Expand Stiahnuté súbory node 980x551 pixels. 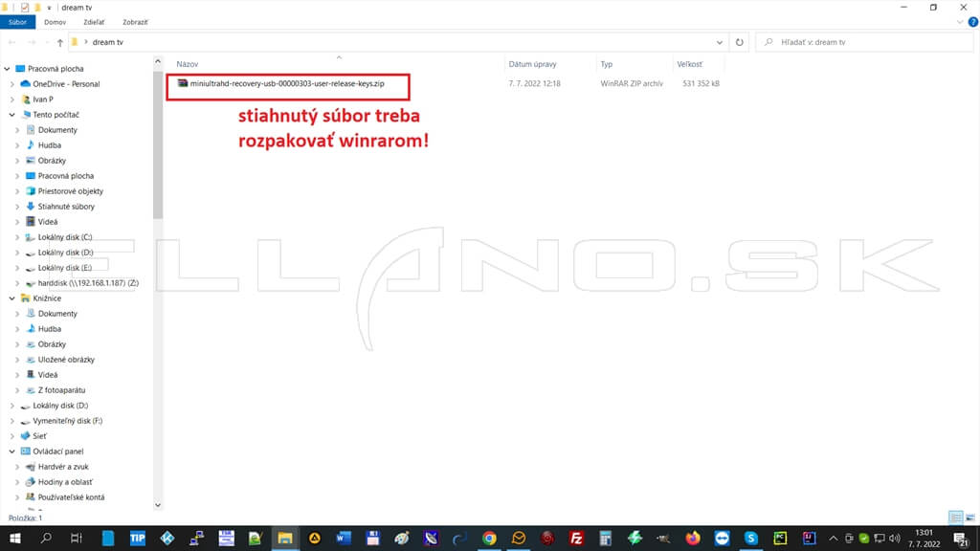point(17,207)
